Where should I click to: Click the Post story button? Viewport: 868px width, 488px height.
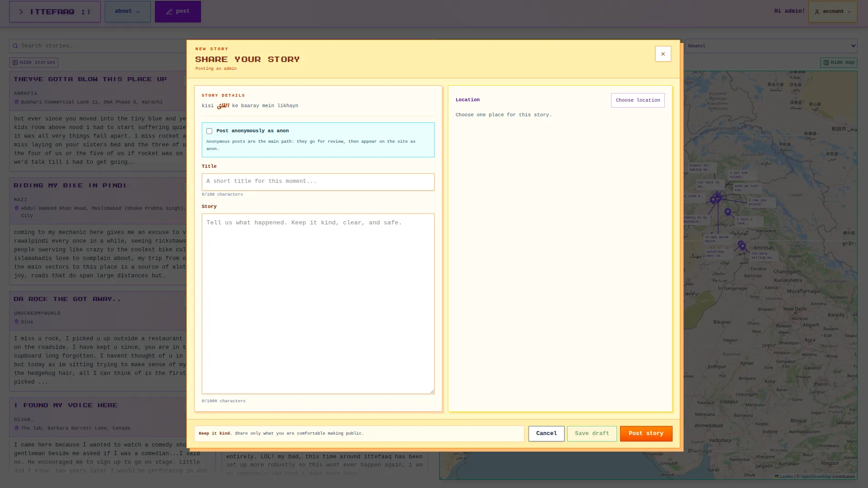[x=646, y=434]
